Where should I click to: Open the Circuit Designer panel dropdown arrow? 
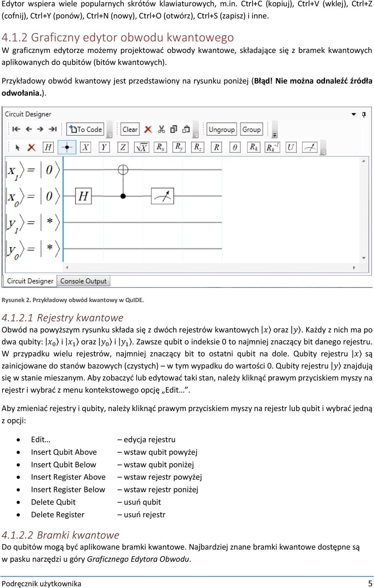pyautogui.click(x=354, y=114)
